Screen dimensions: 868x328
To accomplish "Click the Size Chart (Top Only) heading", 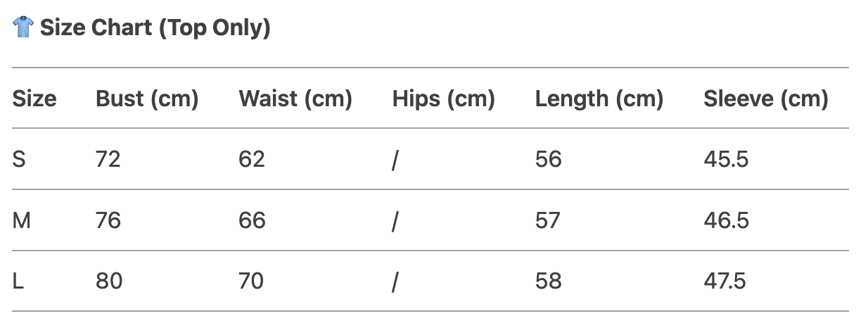I will pos(155,28).
